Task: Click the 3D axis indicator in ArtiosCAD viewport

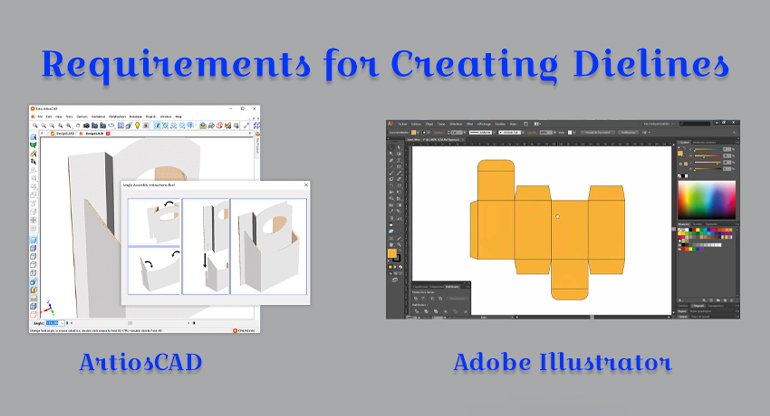Action: click(48, 308)
